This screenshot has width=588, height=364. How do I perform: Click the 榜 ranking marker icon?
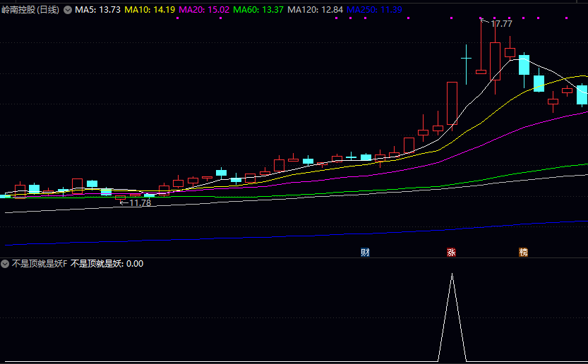click(523, 252)
